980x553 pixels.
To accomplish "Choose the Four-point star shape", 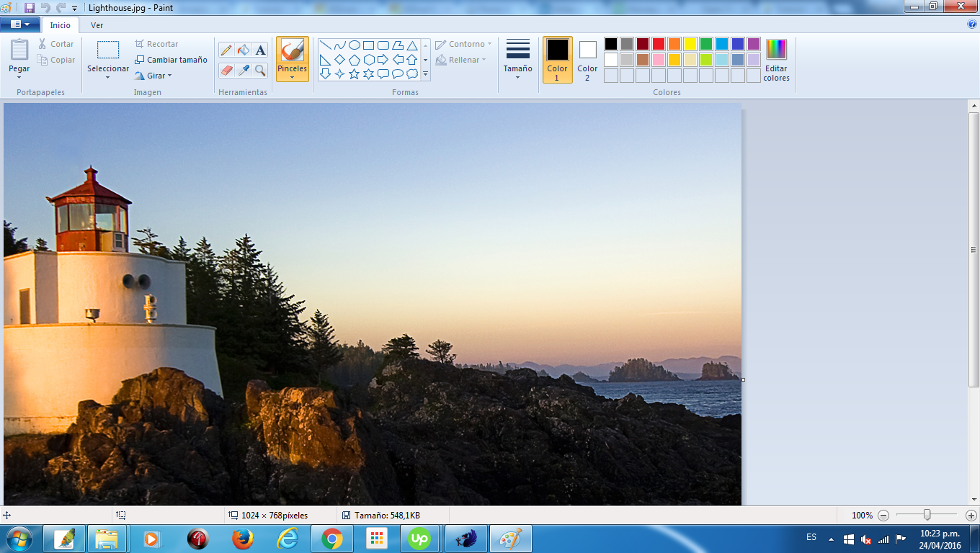I will [x=340, y=73].
